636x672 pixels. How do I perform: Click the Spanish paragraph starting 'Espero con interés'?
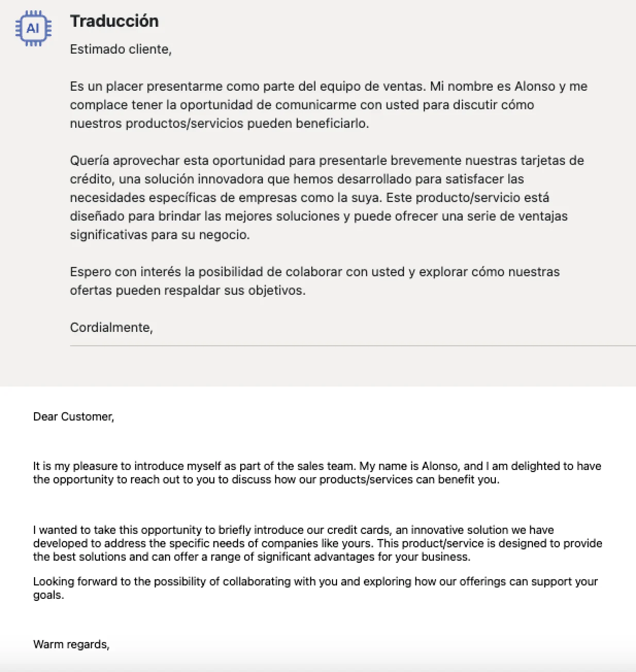(314, 281)
